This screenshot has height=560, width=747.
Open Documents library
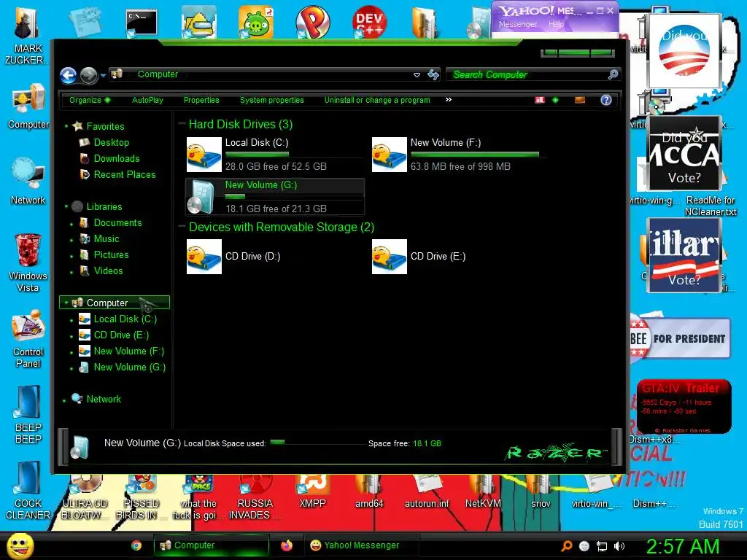pos(117,223)
